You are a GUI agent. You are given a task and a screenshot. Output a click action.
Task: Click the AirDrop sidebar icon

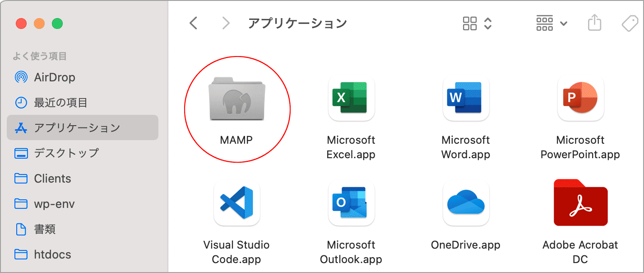click(x=21, y=77)
